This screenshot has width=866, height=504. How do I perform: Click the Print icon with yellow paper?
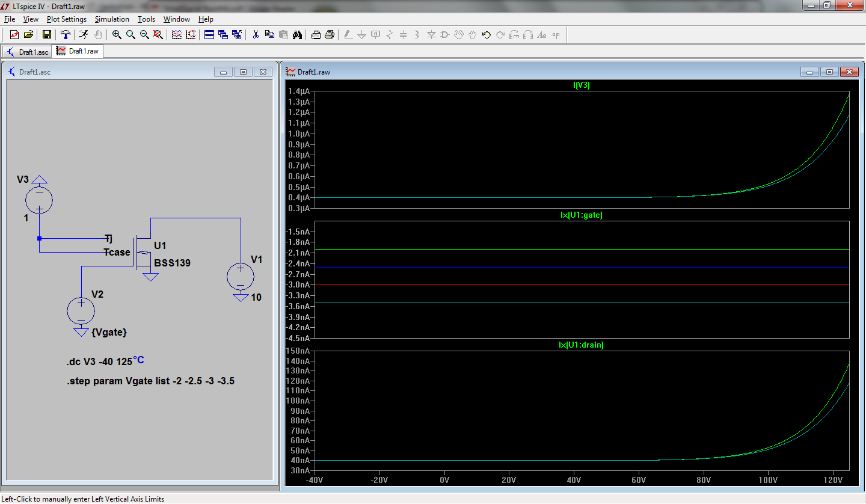tap(330, 35)
